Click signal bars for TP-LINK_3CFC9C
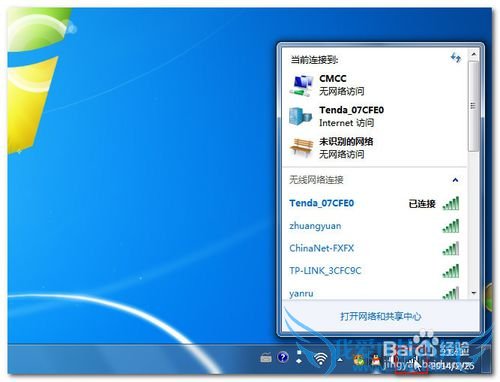 [x=451, y=271]
